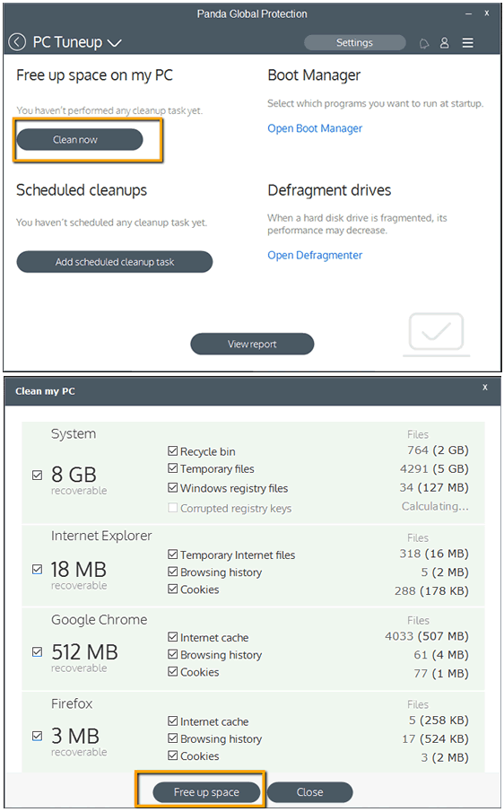Uncheck Google Chrome Browsing history checkbox
The width and height of the screenshot is (504, 812).
click(x=173, y=654)
